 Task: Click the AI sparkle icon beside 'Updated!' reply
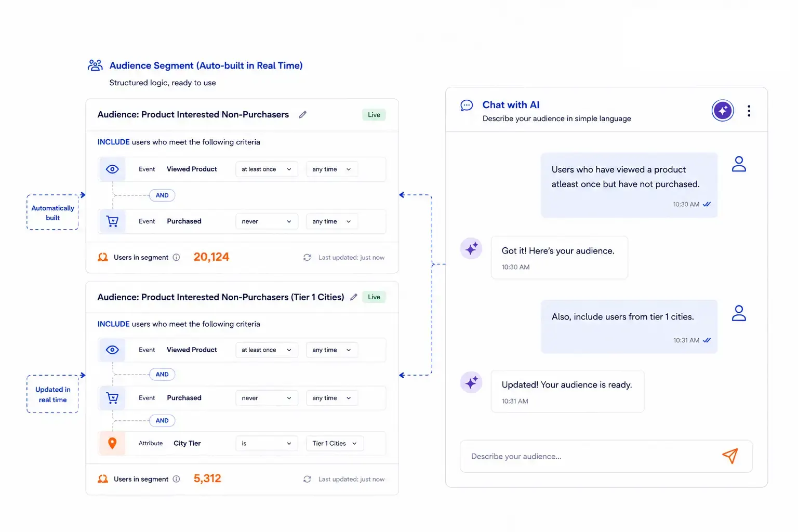tap(471, 382)
